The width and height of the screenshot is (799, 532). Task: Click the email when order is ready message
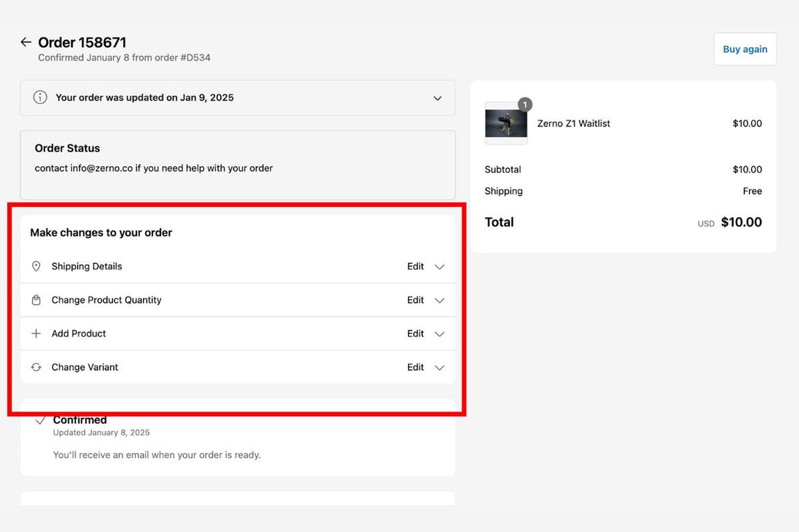point(156,455)
